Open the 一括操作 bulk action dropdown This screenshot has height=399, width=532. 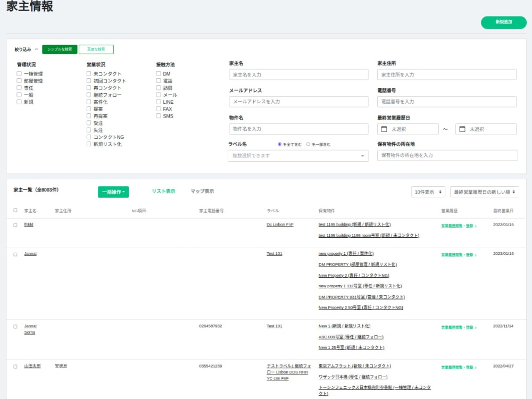[x=113, y=191]
